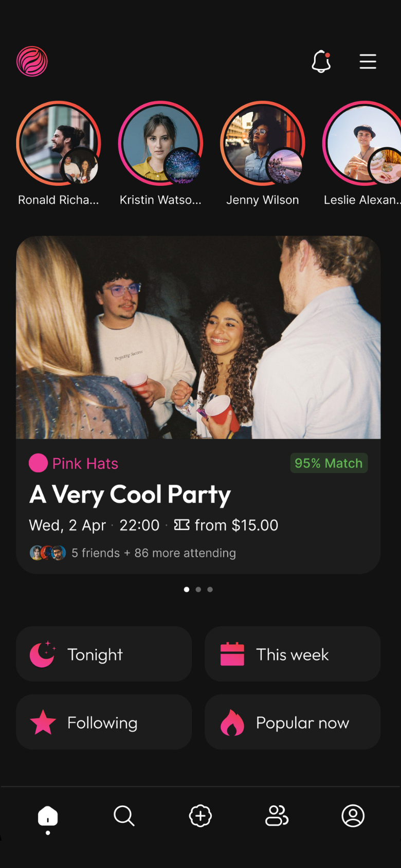Open the hamburger menu
The height and width of the screenshot is (868, 401).
(x=368, y=62)
